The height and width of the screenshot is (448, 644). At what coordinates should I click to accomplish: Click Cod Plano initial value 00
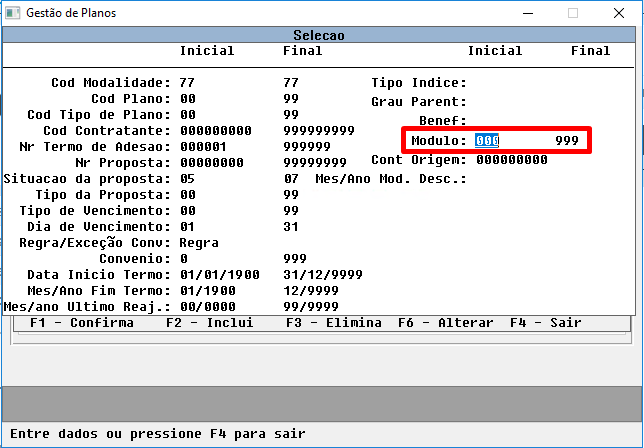point(188,99)
